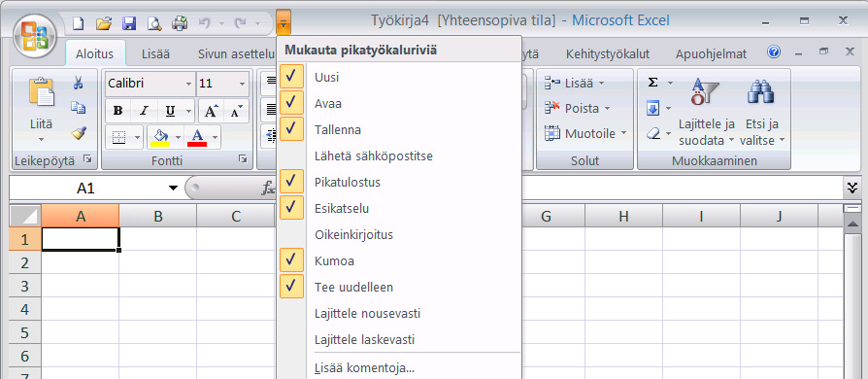Create new workbook via Quick Access icon
Viewport: 868px width, 379px height.
click(x=80, y=23)
